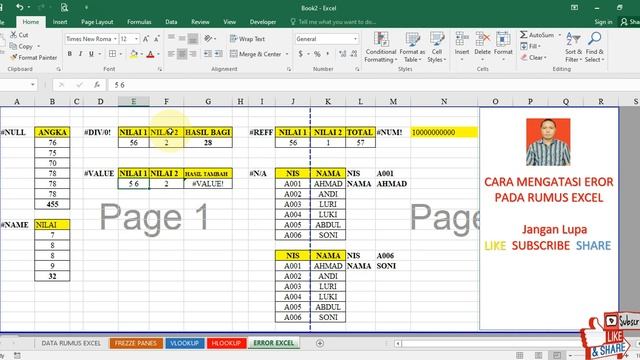Viewport: 640px width, 360px height.
Task: Add a new sheet with plus icon
Action: [320, 343]
